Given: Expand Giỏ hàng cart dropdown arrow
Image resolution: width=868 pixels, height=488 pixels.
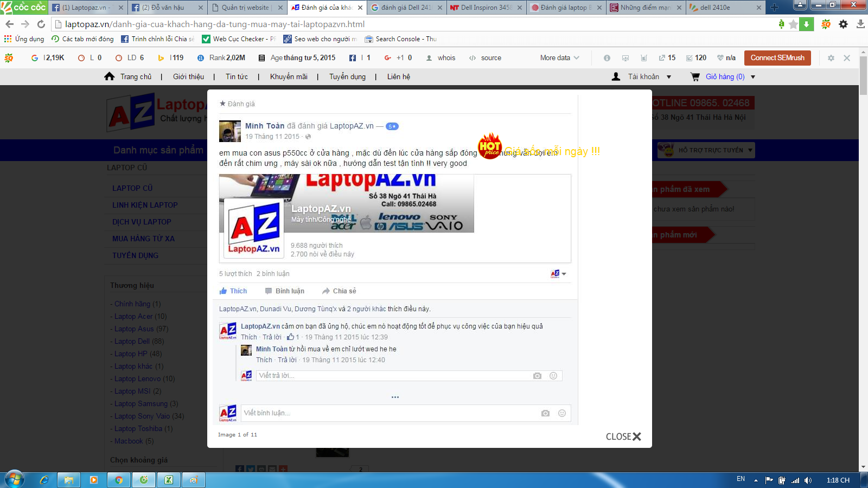Looking at the screenshot, I should (x=753, y=77).
